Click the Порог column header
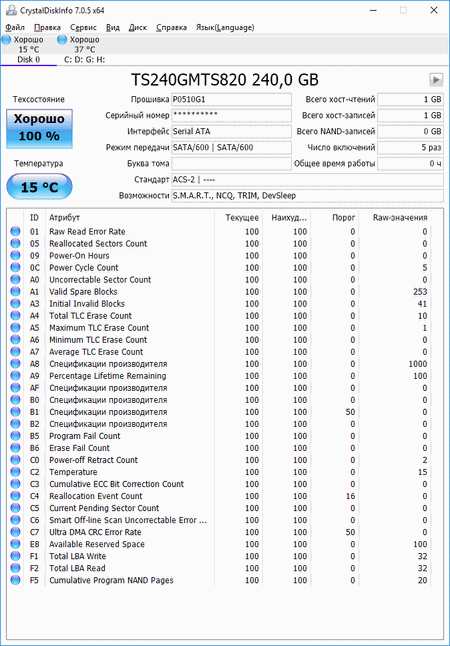This screenshot has height=646, width=450. click(335, 218)
